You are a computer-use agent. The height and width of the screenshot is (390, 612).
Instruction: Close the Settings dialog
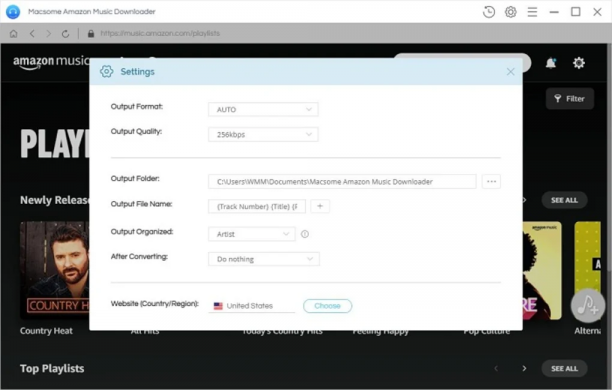click(x=511, y=72)
